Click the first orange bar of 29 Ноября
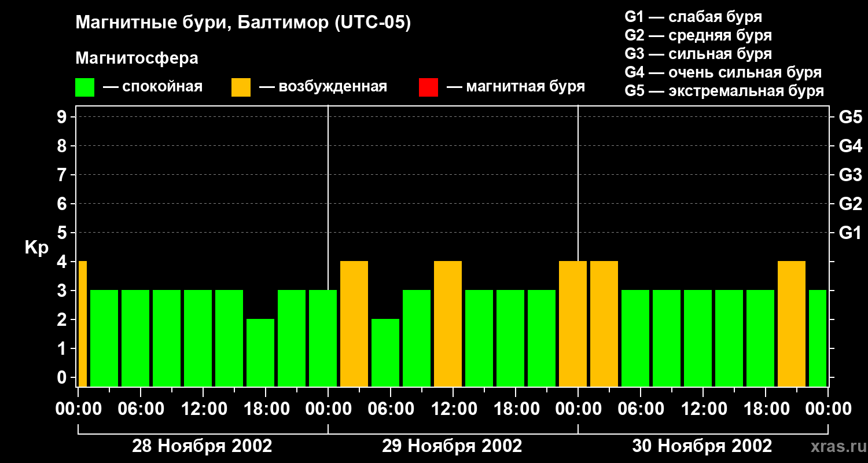 (354, 324)
